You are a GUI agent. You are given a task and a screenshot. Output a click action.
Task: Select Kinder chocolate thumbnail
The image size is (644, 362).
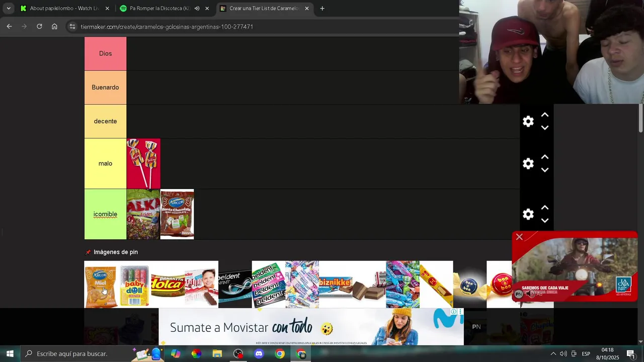click(x=201, y=284)
